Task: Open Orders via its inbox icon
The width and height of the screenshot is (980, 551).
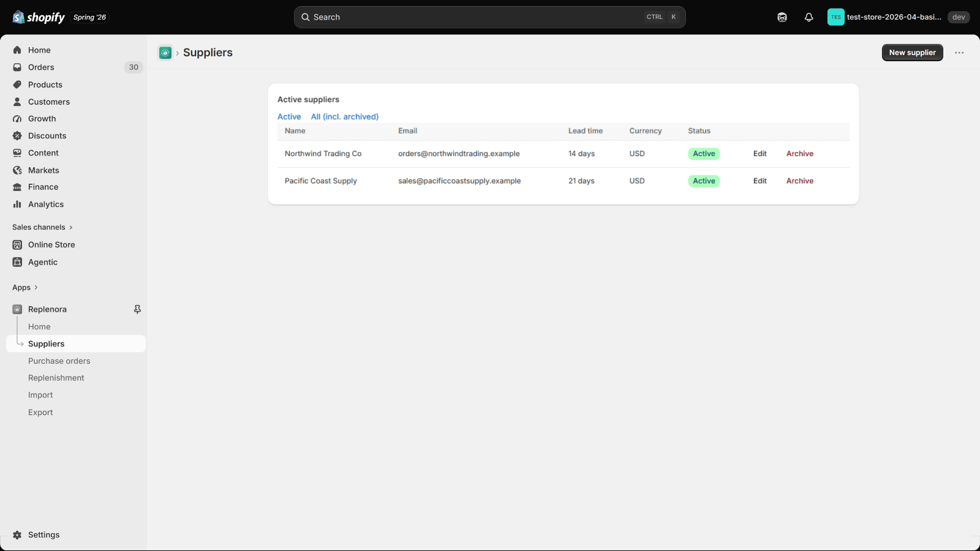Action: pyautogui.click(x=17, y=67)
